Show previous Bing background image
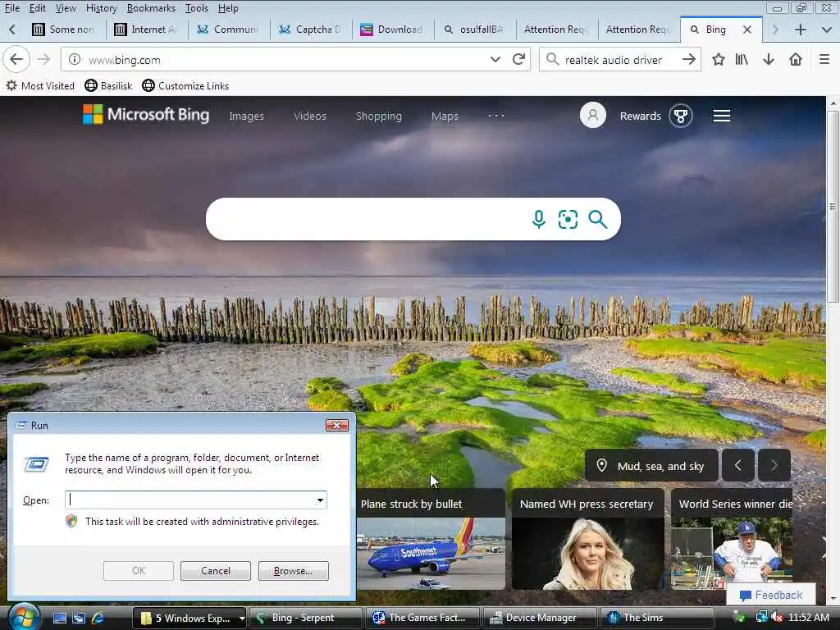This screenshot has height=630, width=840. 738,466
